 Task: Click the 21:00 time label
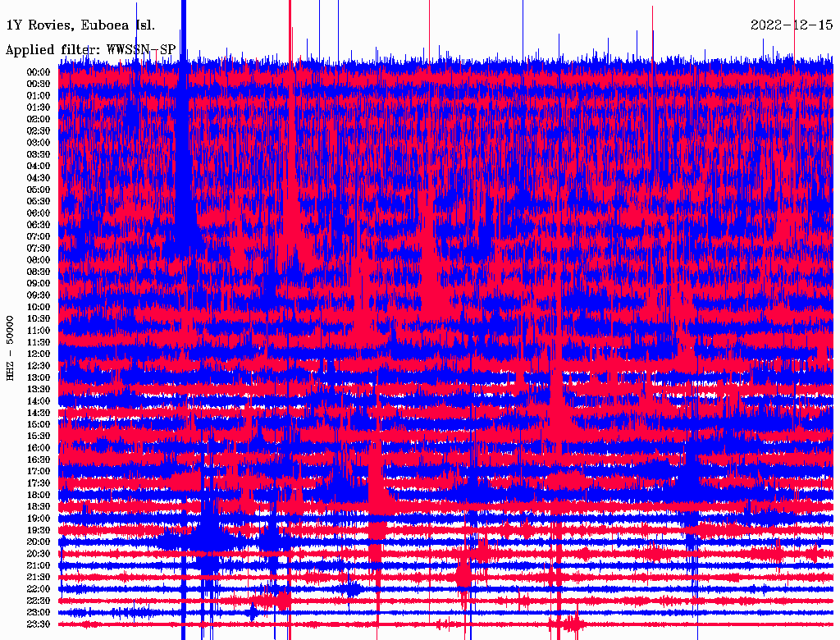[39, 565]
